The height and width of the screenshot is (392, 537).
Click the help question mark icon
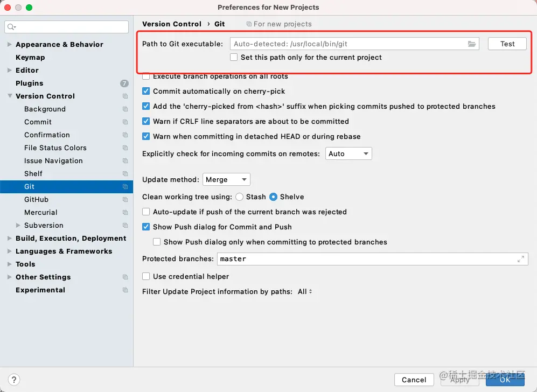coord(13,379)
